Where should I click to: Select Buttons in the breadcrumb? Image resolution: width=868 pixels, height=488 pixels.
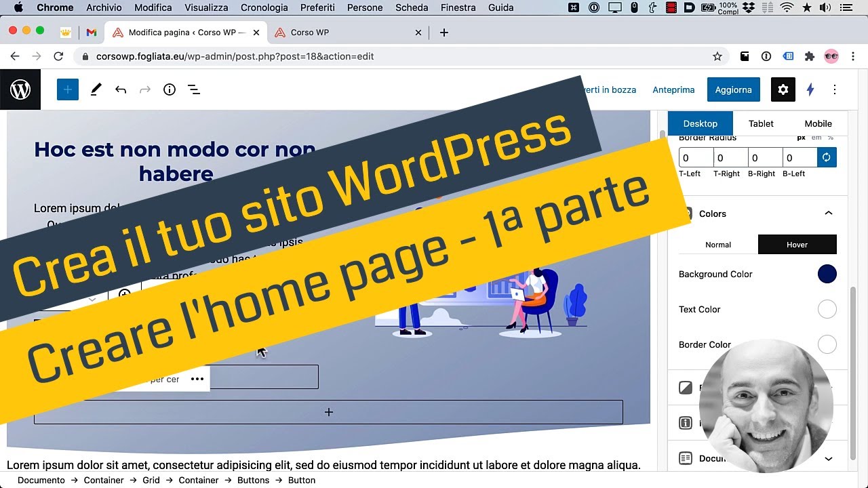253,480
